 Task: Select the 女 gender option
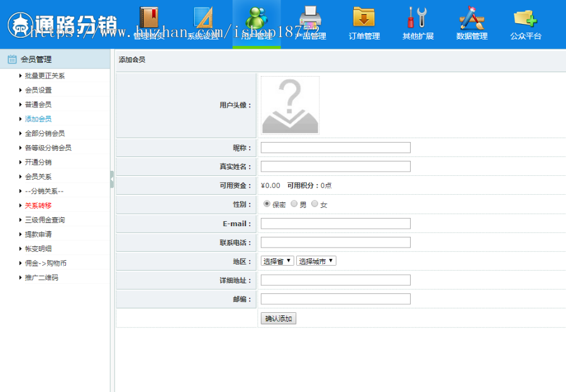point(314,204)
